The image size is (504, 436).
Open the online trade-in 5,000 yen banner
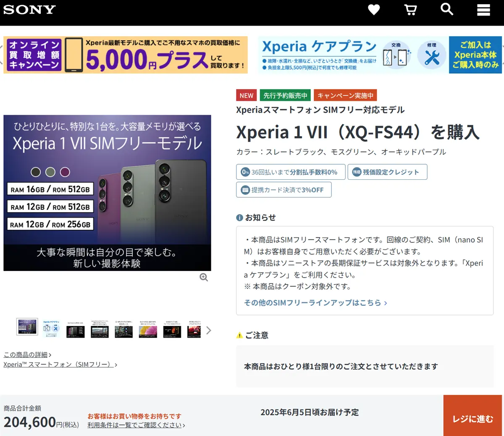126,55
